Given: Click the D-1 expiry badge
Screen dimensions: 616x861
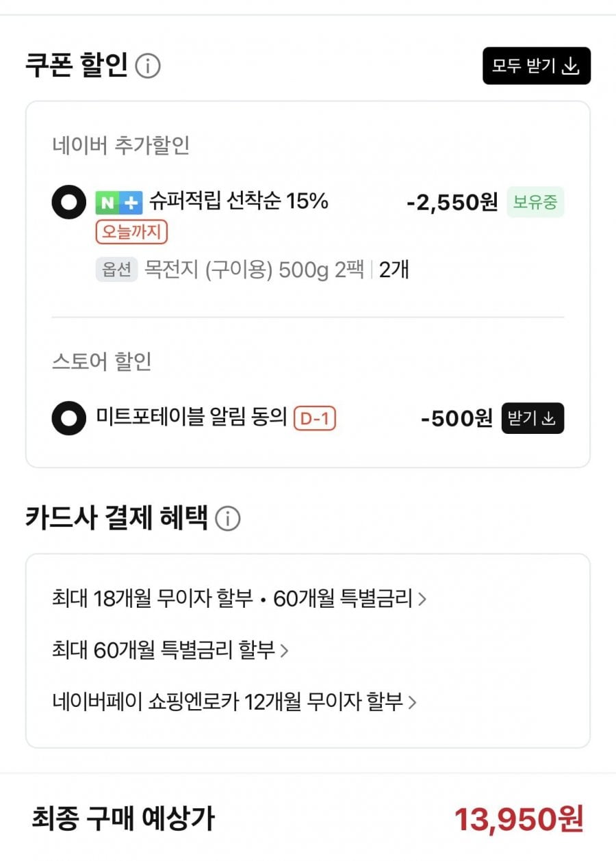Looking at the screenshot, I should coord(315,418).
